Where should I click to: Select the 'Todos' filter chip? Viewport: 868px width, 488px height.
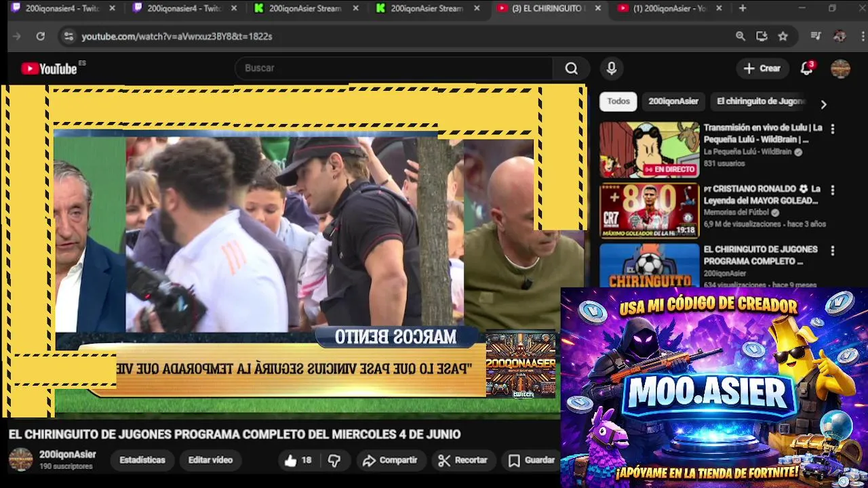[x=618, y=101]
